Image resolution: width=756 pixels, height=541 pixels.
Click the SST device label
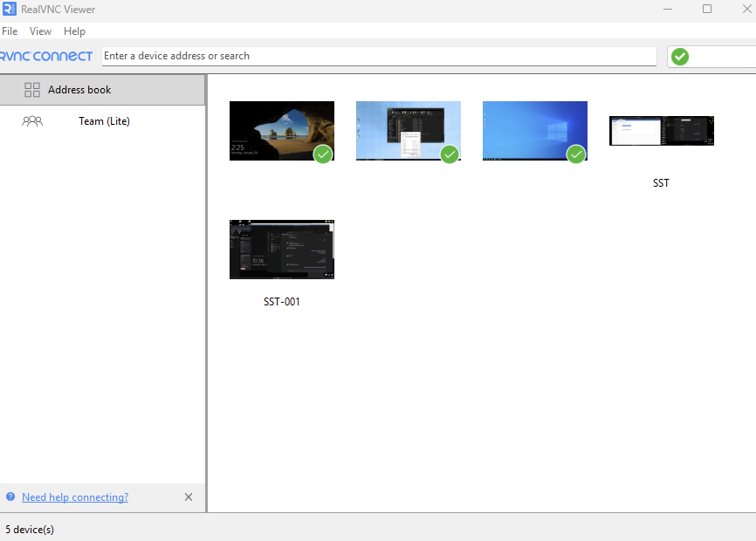661,183
